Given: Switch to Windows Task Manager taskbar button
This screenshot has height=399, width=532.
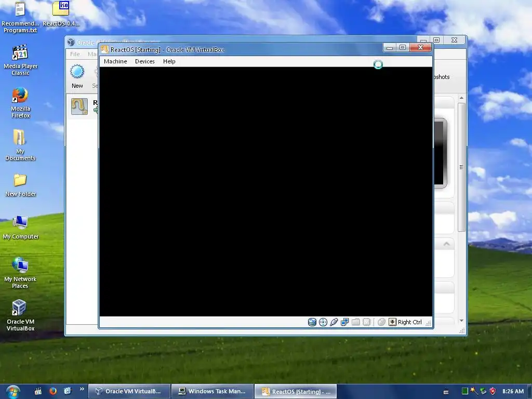Looking at the screenshot, I should tap(212, 391).
